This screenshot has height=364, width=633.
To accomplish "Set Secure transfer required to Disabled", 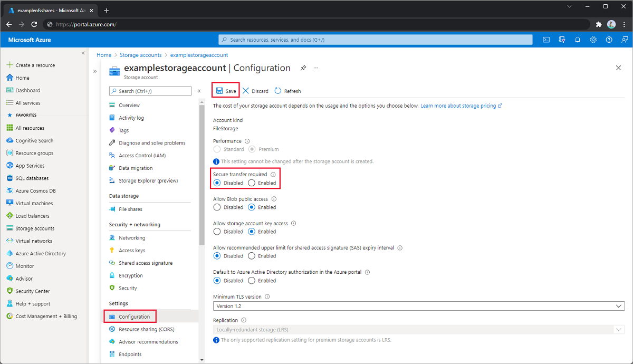I will (228, 183).
